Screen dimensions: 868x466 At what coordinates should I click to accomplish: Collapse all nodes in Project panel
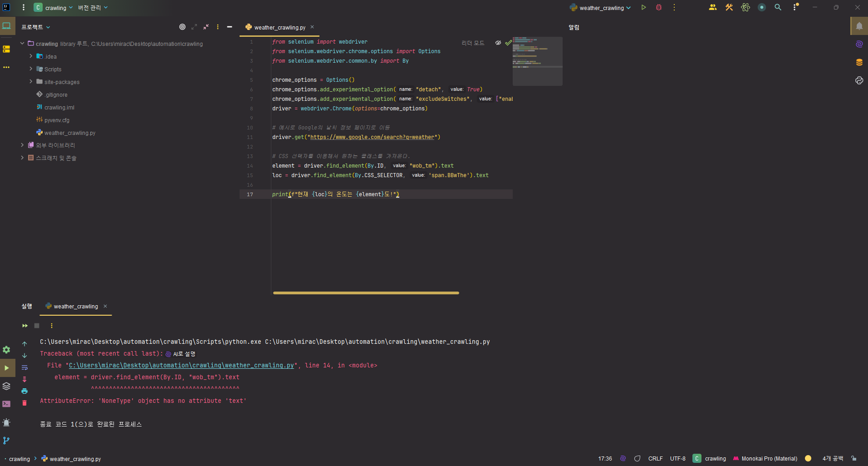[206, 27]
